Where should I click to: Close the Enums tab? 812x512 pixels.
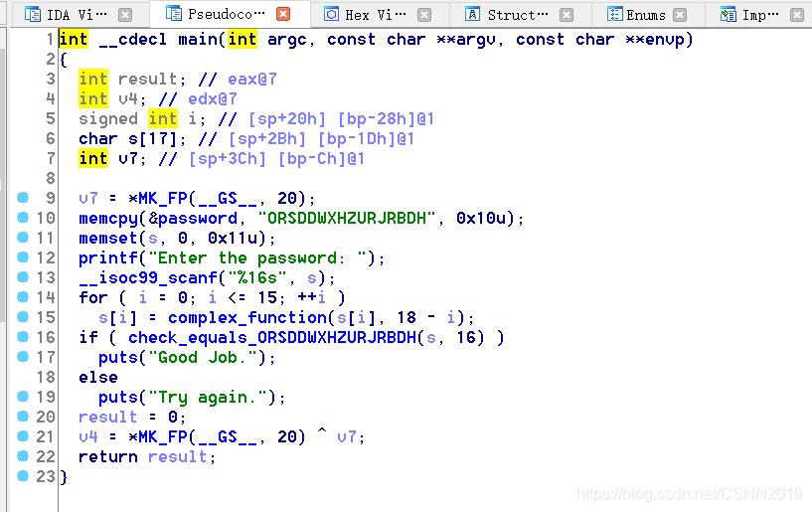[680, 15]
